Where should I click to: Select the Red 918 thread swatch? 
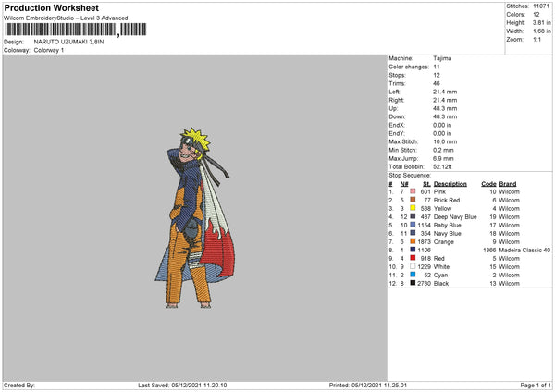[x=413, y=258]
